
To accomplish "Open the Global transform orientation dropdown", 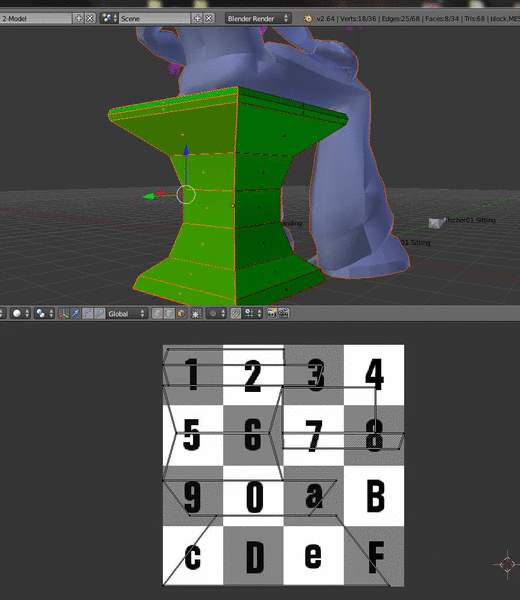I will (126, 314).
